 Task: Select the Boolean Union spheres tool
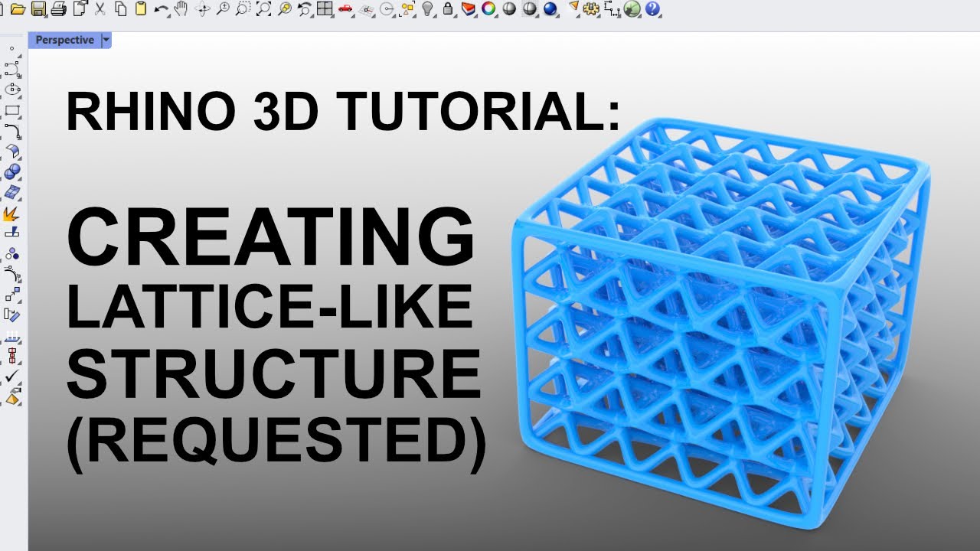point(12,172)
